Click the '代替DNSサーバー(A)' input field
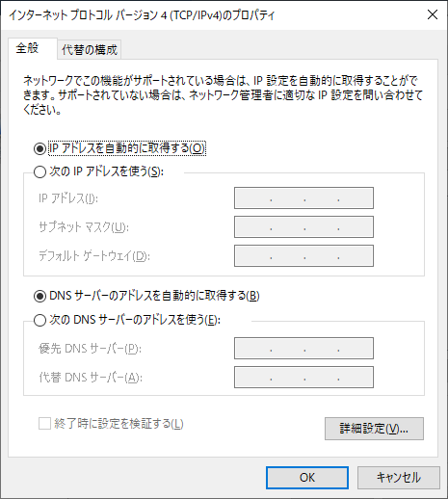The height and width of the screenshot is (499, 448). 303,377
